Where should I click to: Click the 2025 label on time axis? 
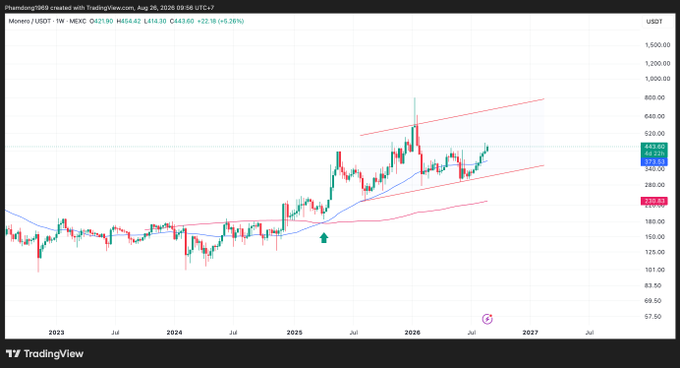[x=294, y=332]
